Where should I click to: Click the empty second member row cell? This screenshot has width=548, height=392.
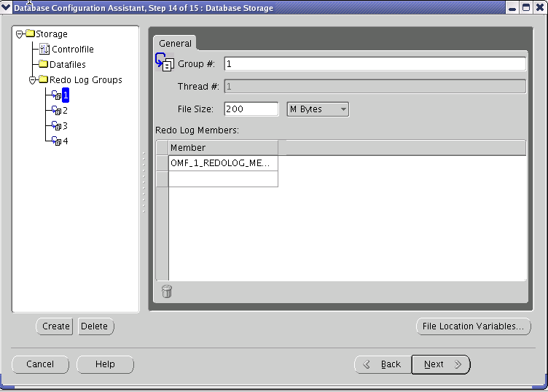(223, 179)
